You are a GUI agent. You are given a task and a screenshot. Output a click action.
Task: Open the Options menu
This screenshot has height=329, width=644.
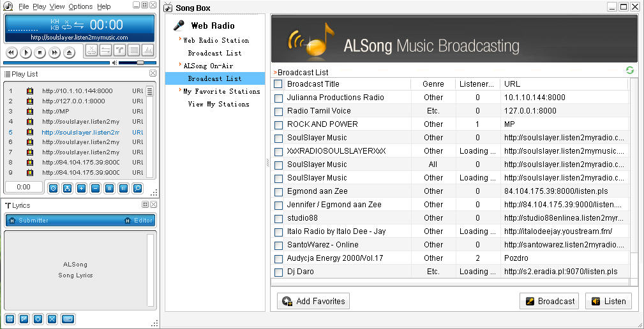[x=80, y=6]
